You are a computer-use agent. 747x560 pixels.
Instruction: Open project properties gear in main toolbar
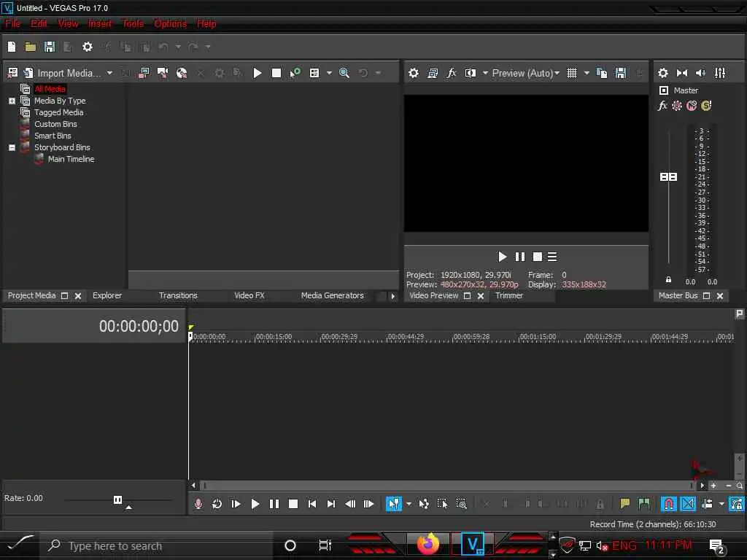[88, 47]
